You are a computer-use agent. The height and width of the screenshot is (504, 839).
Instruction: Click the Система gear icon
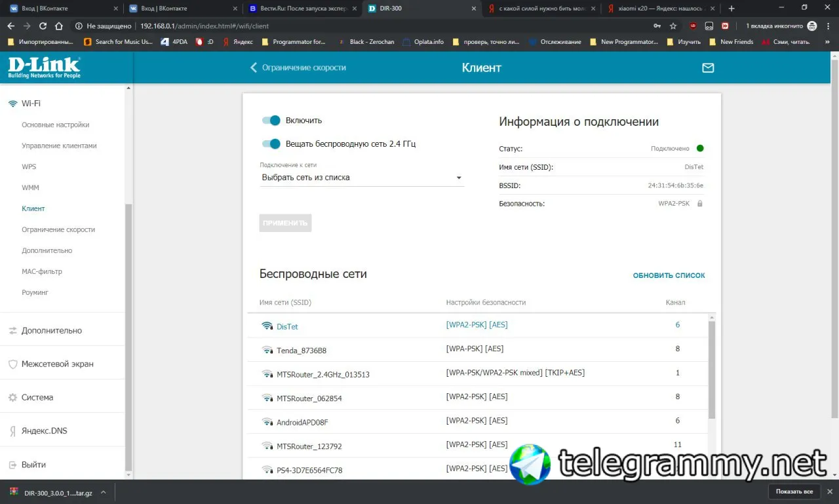(12, 398)
